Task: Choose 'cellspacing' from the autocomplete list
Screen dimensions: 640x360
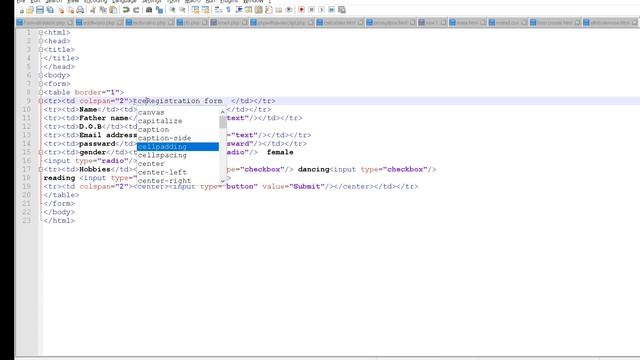Action: coord(178,156)
